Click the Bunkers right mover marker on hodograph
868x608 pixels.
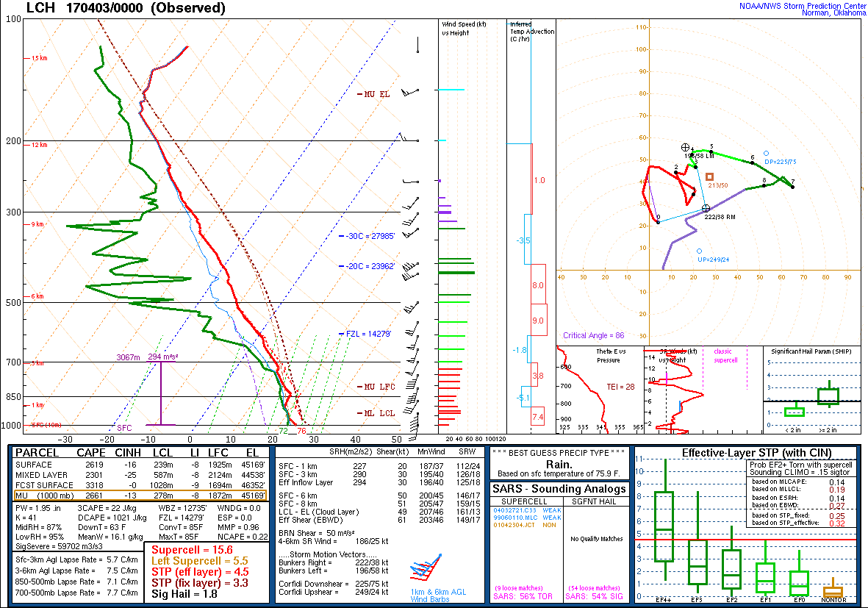tap(706, 208)
